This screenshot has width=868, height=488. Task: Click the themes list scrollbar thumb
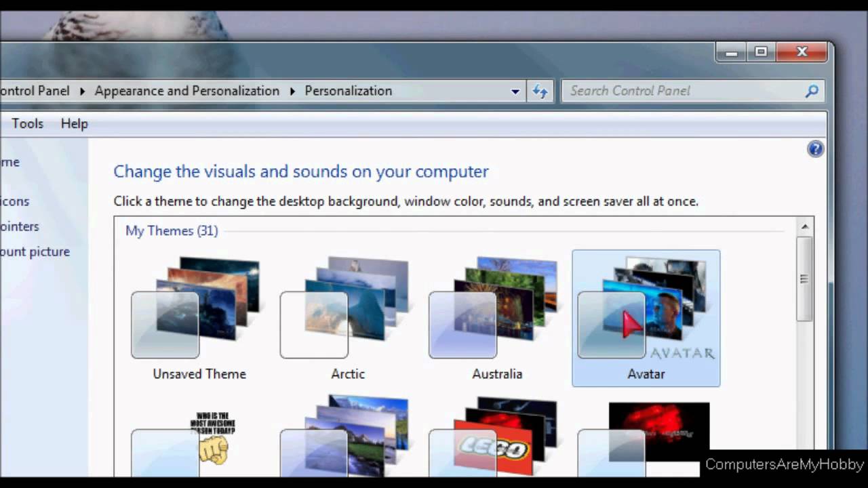tap(805, 279)
